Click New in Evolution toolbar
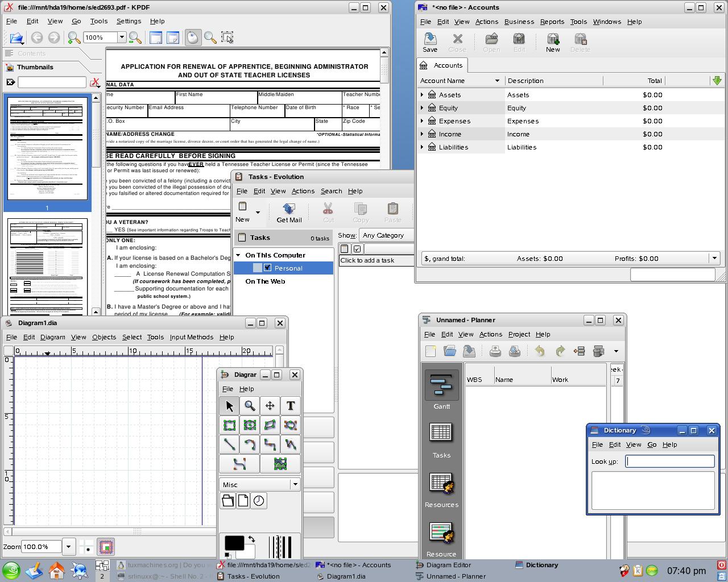 pyautogui.click(x=243, y=212)
